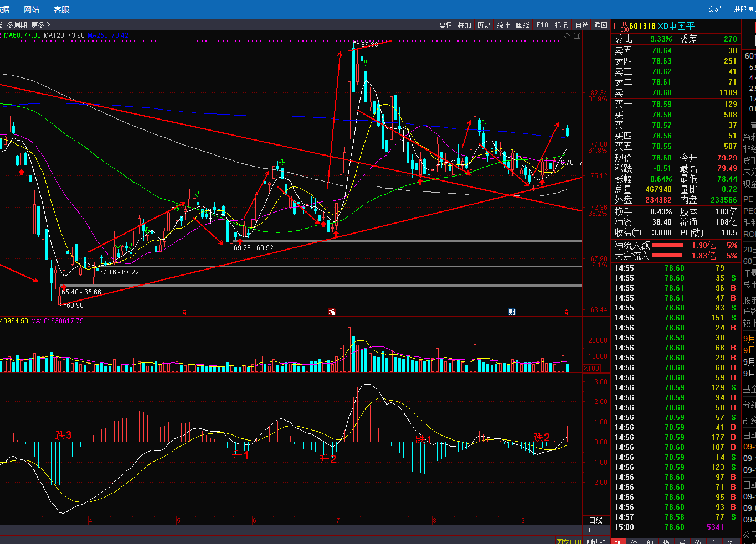Select the 卖五 78.64 ask row
The width and height of the screenshot is (756, 544).
[676, 50]
